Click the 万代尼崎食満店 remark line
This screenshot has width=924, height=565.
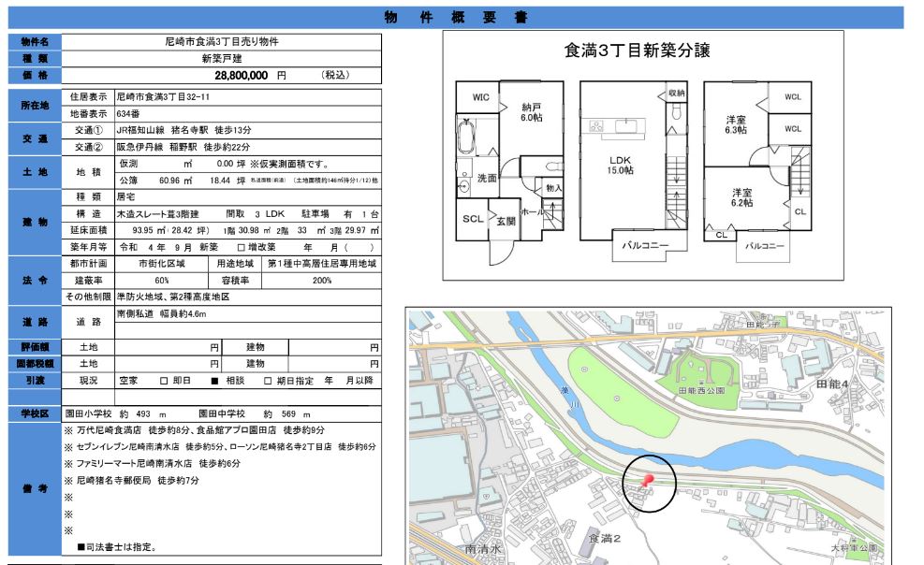tap(195, 430)
